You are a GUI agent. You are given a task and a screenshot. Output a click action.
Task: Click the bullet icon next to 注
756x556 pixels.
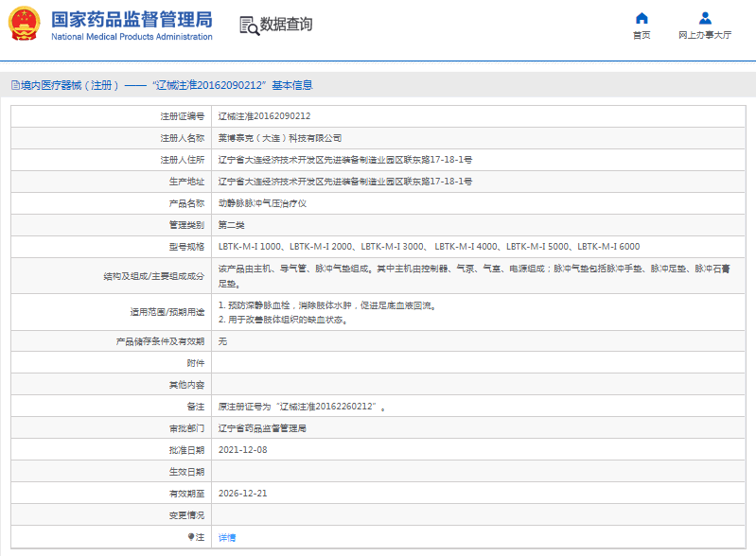pyautogui.click(x=191, y=537)
